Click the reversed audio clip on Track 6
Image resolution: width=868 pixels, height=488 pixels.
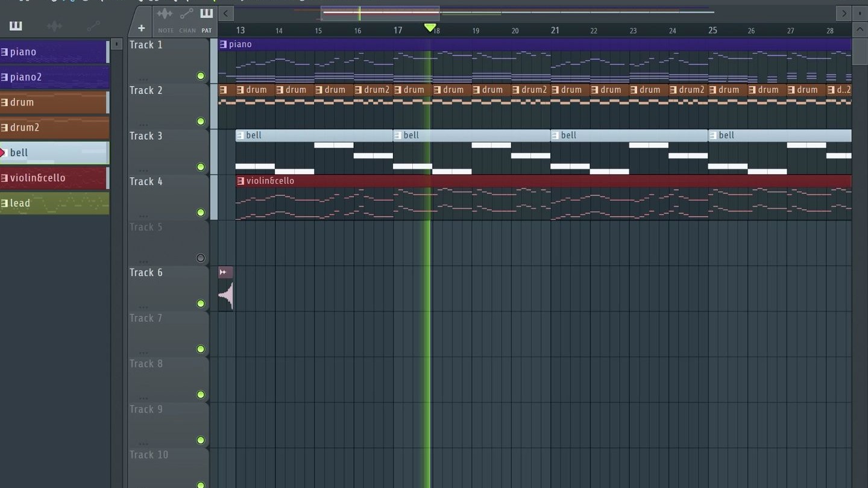[x=226, y=295]
